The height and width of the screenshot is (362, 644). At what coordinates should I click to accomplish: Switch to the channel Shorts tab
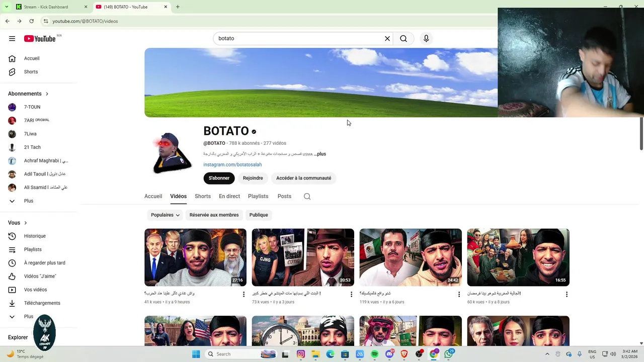[203, 197]
